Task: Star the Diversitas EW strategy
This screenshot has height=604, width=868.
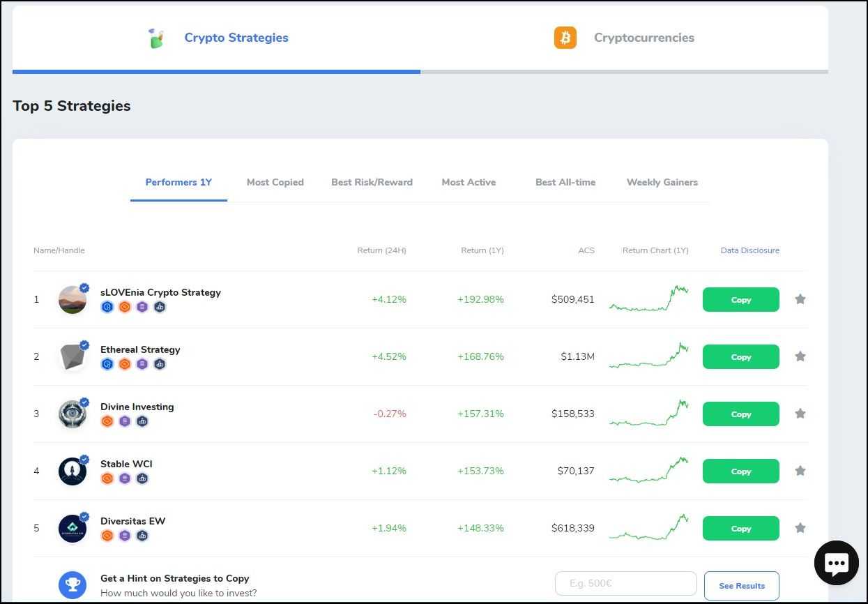Action: tap(800, 528)
